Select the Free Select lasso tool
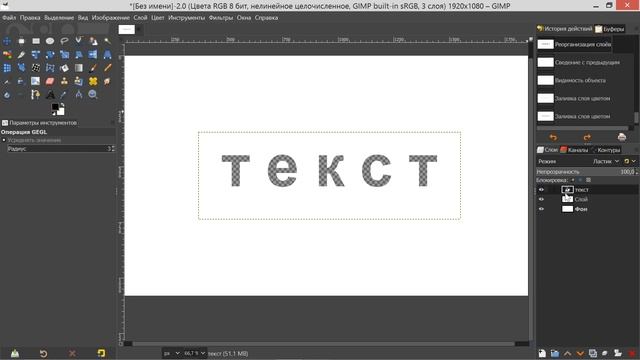The height and width of the screenshot is (360, 640). 64,41
